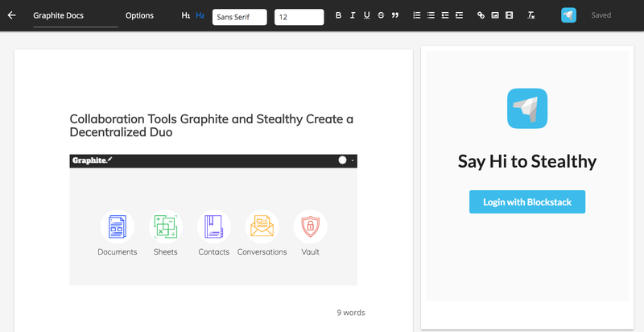Insert a hyperlink
Screen dimensions: 644x332
click(x=481, y=15)
